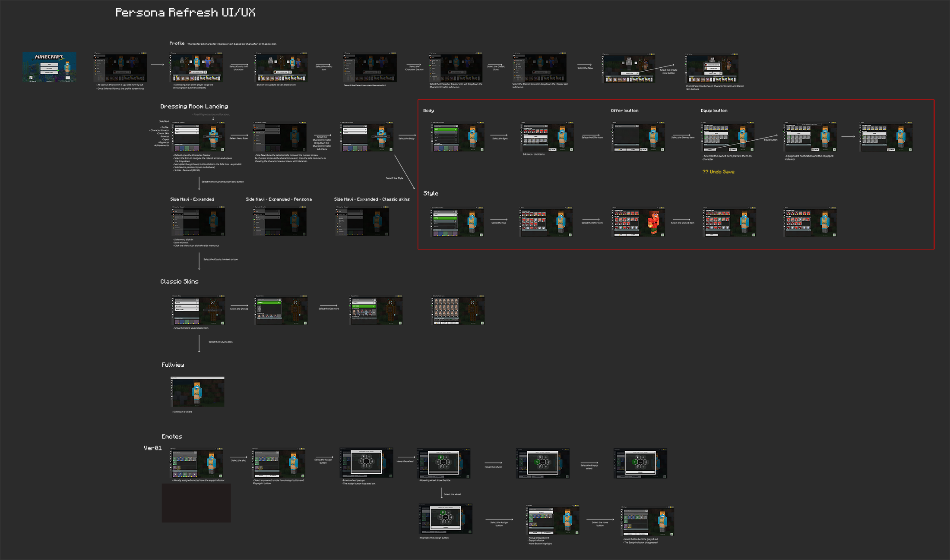
Task: Click arrow labeled 'Select the Get more'
Action: pos(328,305)
